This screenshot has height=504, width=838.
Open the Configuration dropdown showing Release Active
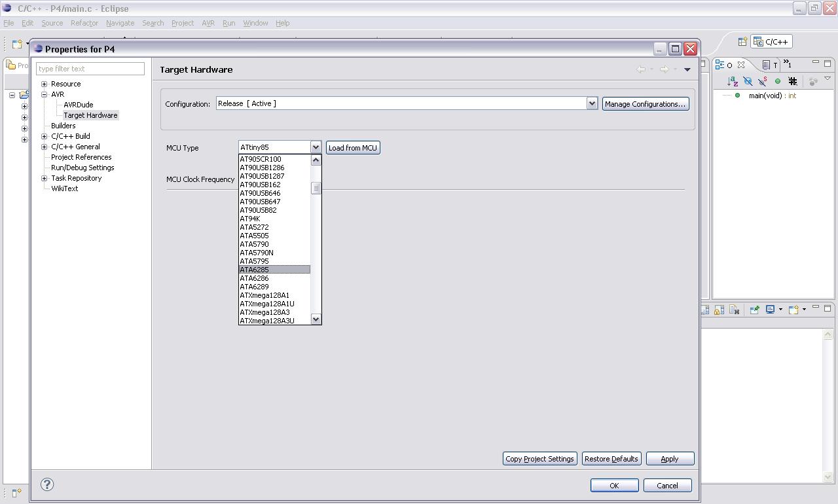[591, 103]
